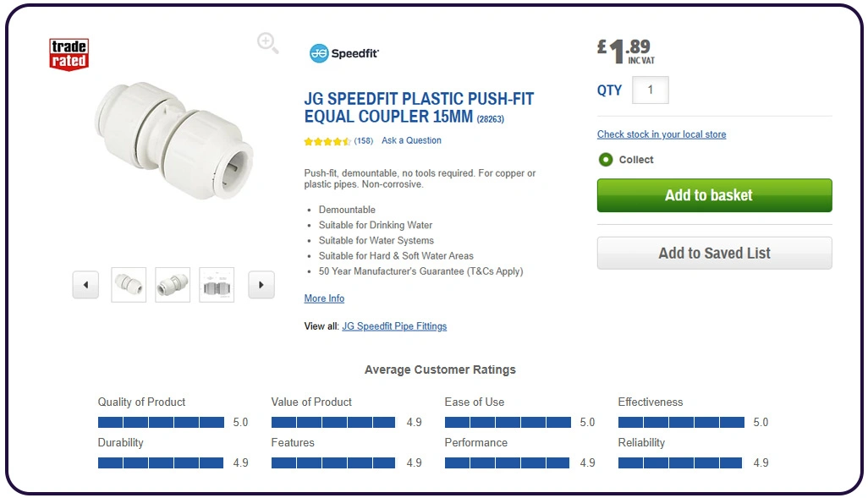
Task: Expand more product images with the right arrow
Action: [x=261, y=285]
